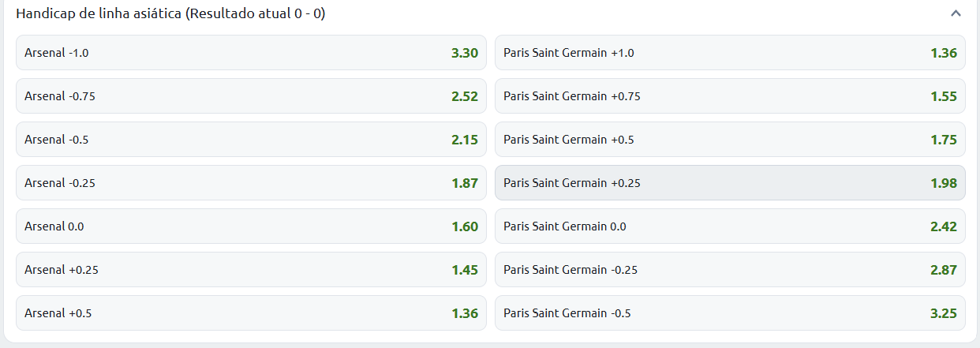The image size is (980, 348).
Task: Pick Arsenal -0.75 at 2.52
Action: click(x=251, y=96)
